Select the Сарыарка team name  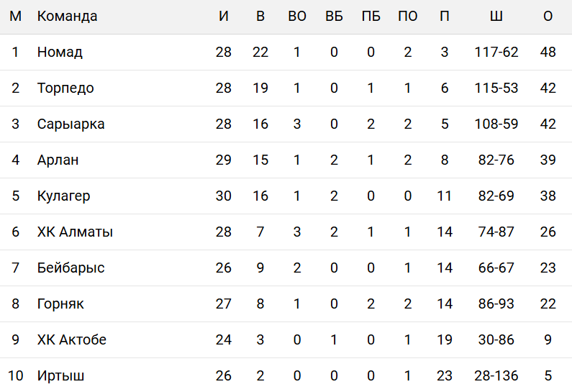click(71, 124)
